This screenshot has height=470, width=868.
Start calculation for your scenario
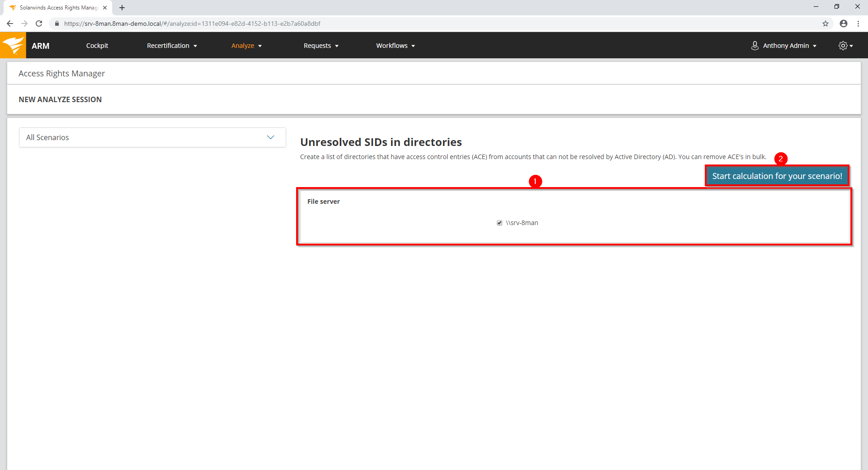tap(777, 176)
